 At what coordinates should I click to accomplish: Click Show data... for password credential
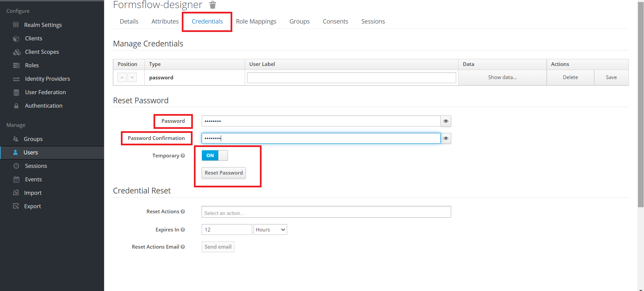(x=502, y=77)
